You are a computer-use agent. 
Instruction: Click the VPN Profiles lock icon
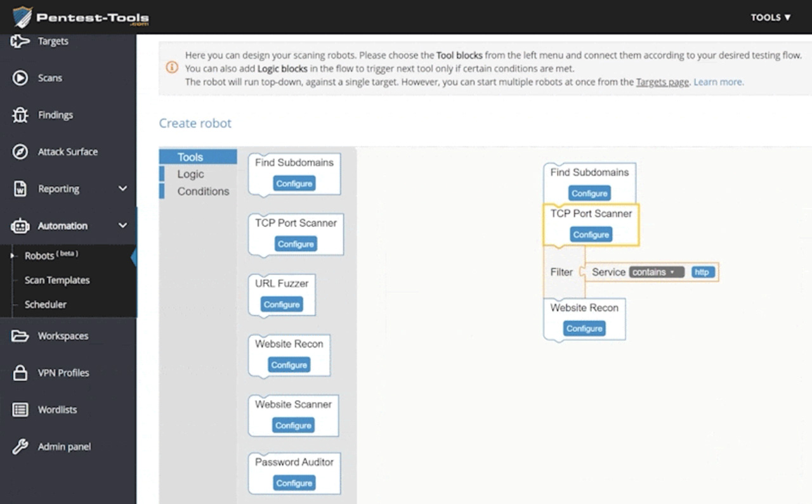20,373
